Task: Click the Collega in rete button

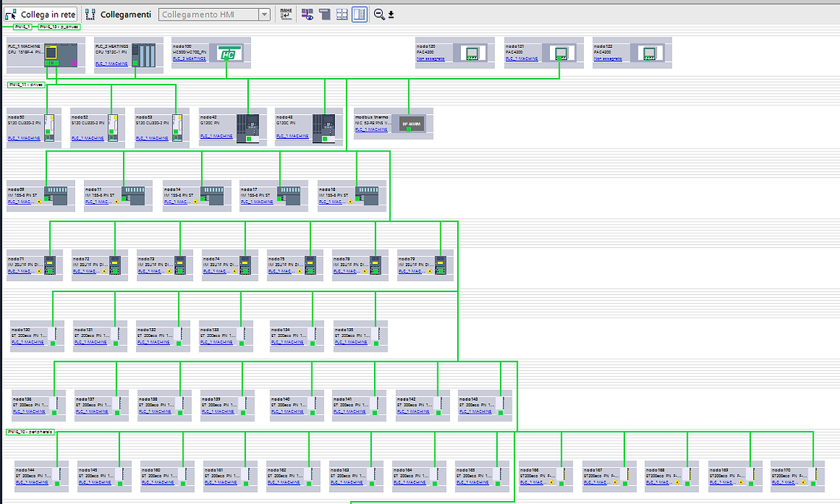Action: click(40, 15)
